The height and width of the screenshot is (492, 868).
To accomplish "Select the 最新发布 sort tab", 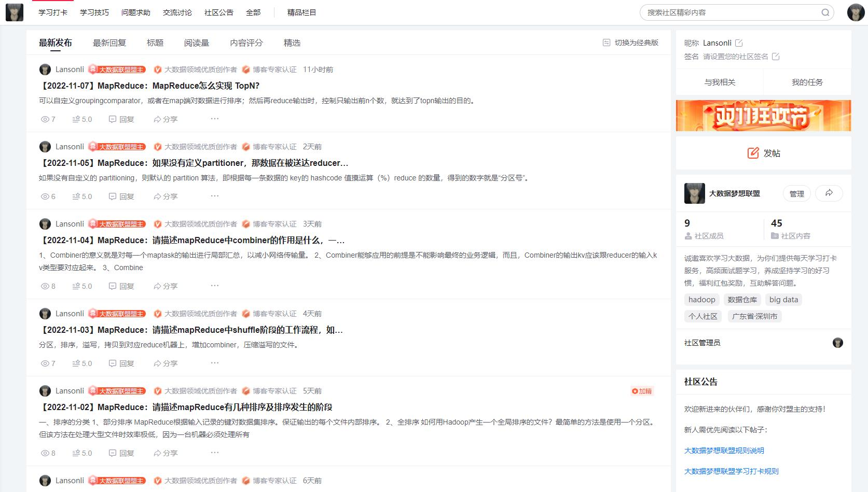I will 56,43.
